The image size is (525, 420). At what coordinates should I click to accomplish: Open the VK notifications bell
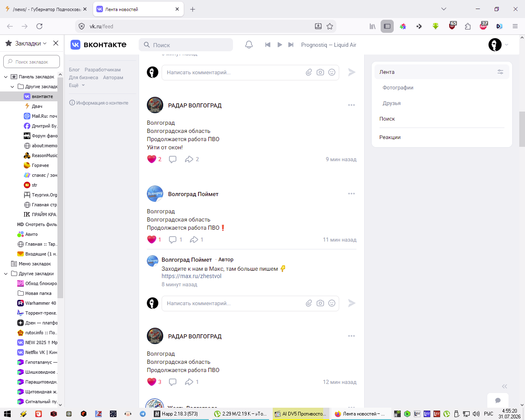pos(249,45)
